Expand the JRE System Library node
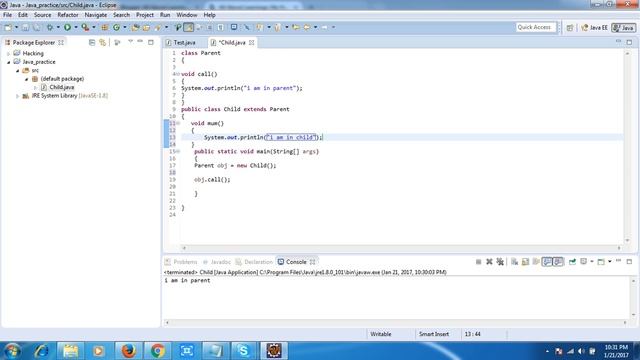The image size is (640, 360). [x=18, y=96]
